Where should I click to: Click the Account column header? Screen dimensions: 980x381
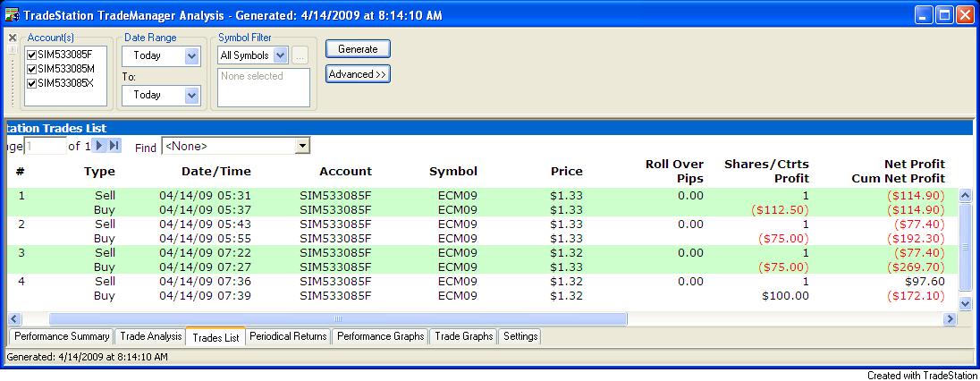346,172
